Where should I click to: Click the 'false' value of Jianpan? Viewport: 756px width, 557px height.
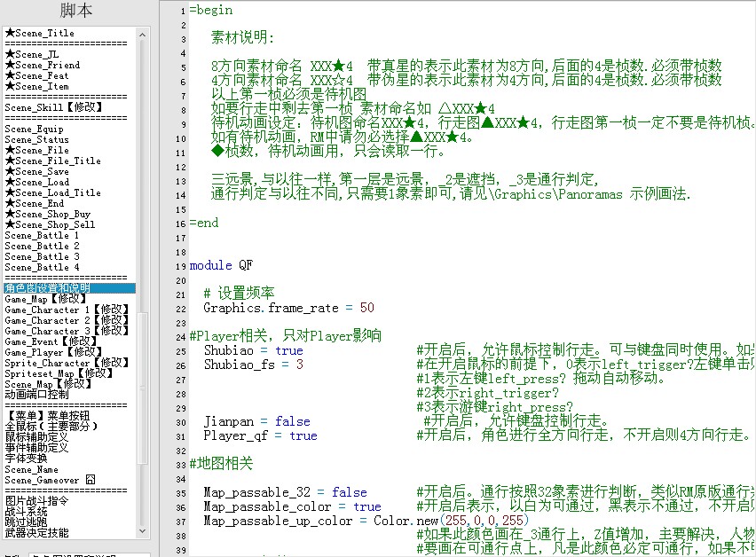coord(293,421)
